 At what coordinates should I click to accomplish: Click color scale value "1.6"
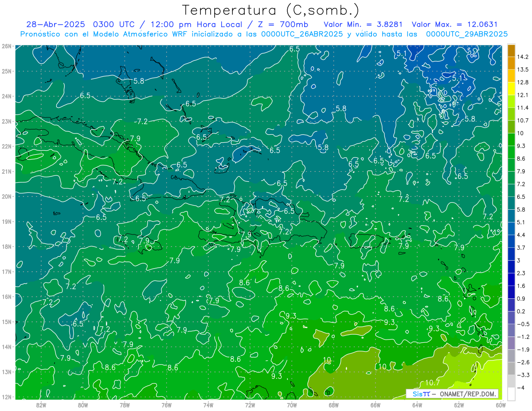[521, 286]
